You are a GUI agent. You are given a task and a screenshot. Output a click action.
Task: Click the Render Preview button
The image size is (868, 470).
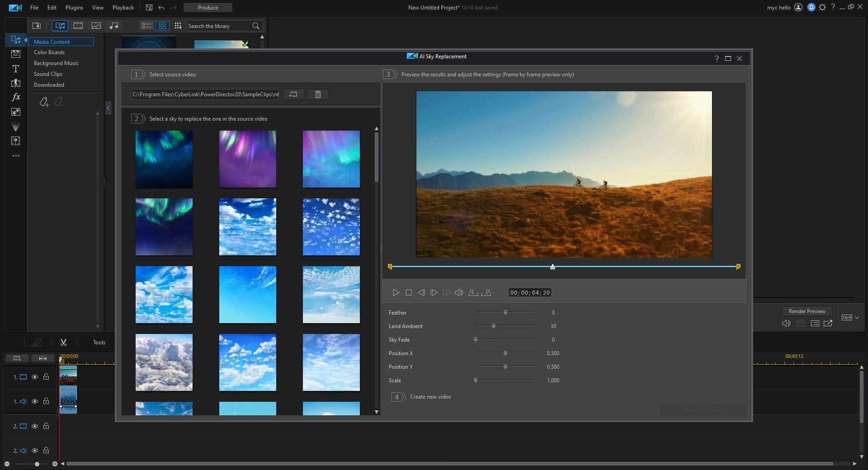(x=807, y=311)
